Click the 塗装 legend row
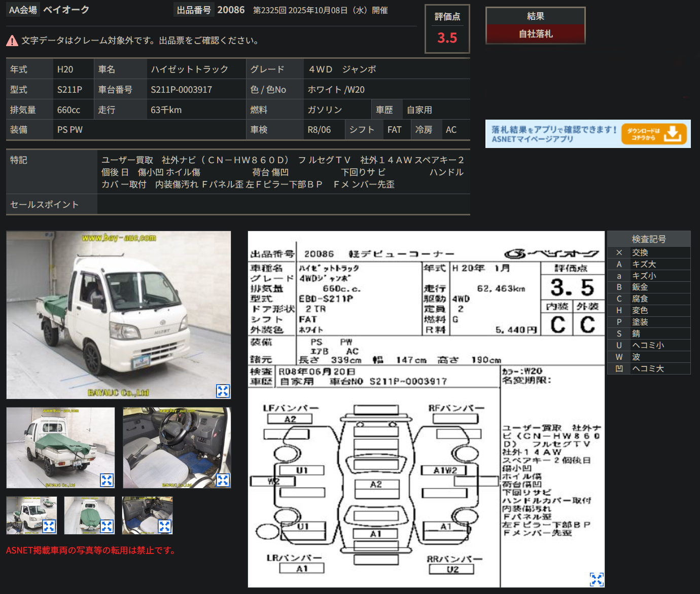Viewport: 700px width, 594px height. click(649, 322)
